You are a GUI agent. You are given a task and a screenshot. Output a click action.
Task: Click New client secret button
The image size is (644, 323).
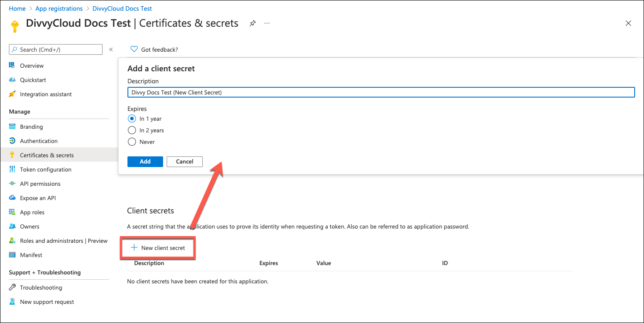[x=158, y=248]
